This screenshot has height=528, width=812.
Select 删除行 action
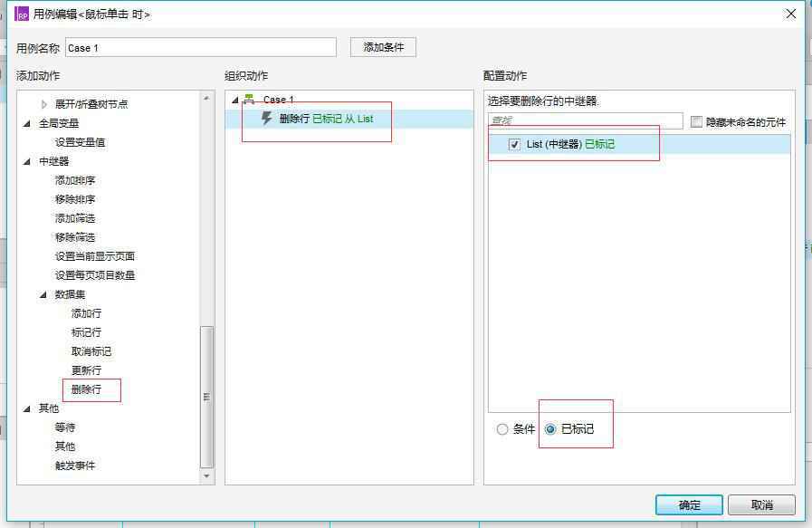(x=86, y=389)
